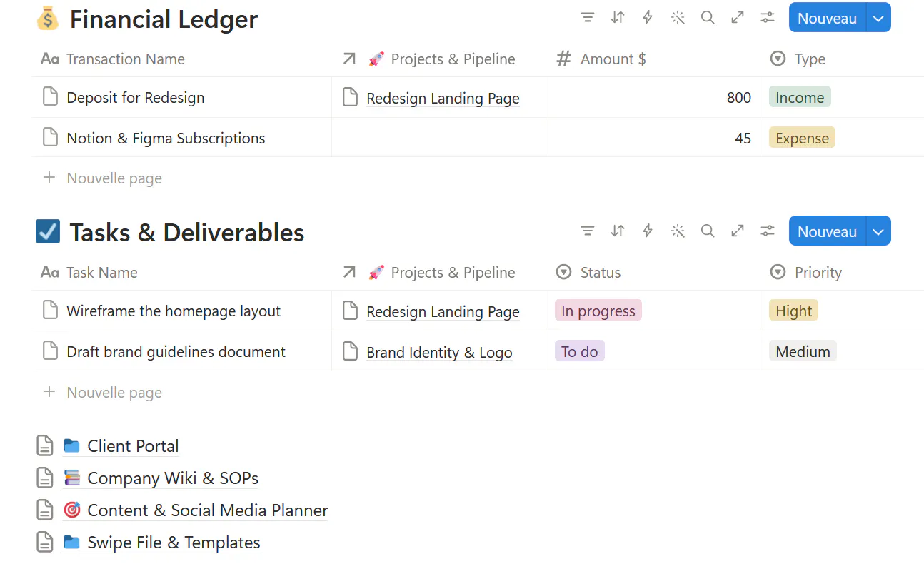Click the money bag icon of Financial Ledger
924x564 pixels.
[x=48, y=19]
